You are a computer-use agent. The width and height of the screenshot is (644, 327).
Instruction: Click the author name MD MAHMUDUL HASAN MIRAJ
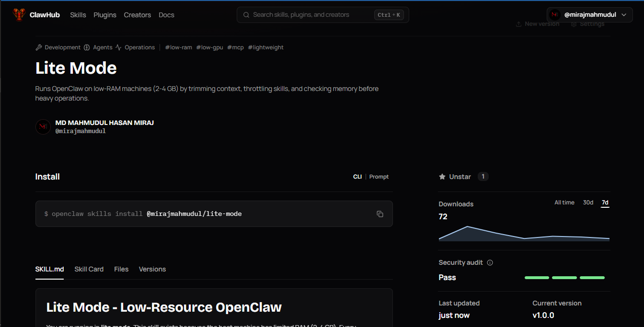(x=104, y=123)
